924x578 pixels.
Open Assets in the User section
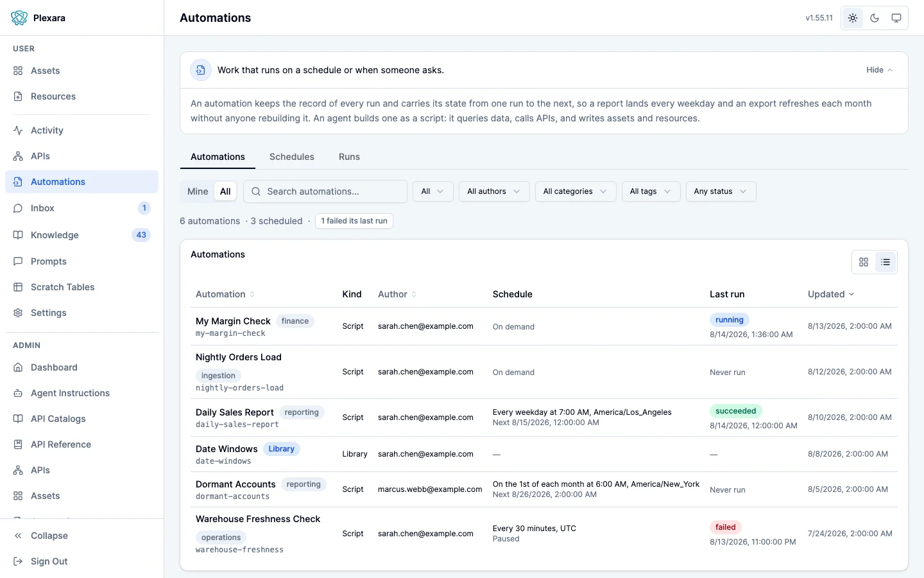tap(81, 71)
